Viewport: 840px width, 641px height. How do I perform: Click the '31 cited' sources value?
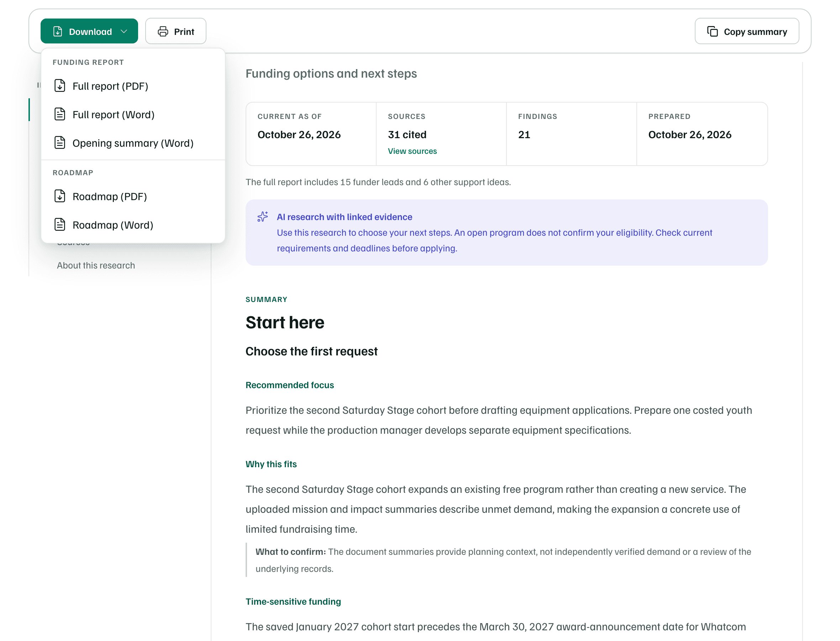click(407, 135)
